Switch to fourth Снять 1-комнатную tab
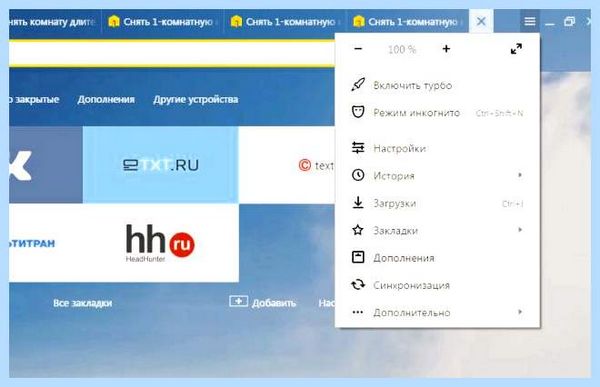This screenshot has height=387, width=600. [407, 22]
